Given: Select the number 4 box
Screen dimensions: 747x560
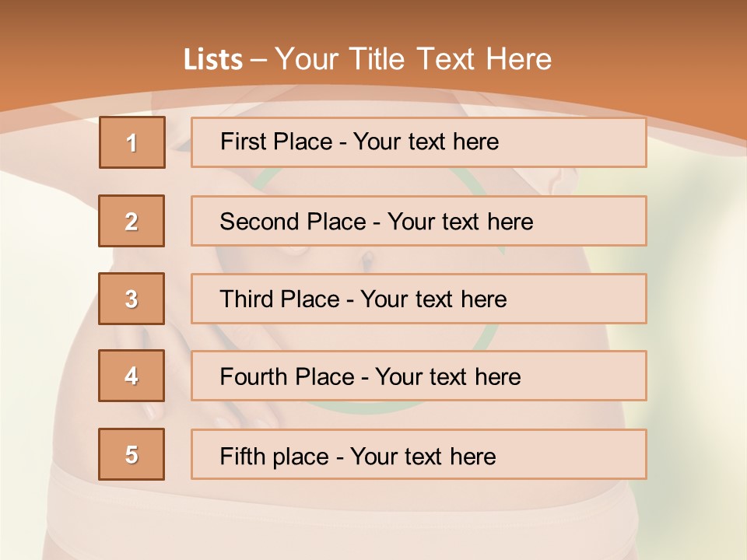Looking at the screenshot, I should [132, 376].
